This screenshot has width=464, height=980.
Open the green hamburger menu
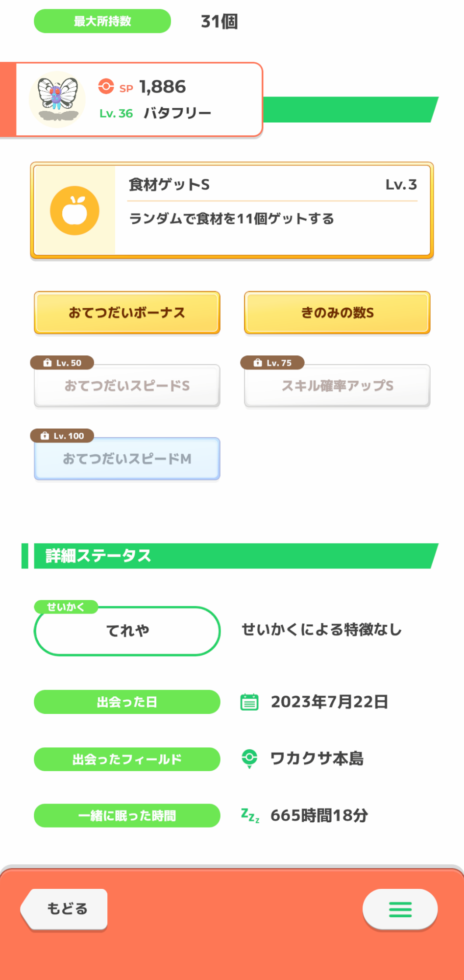click(400, 909)
